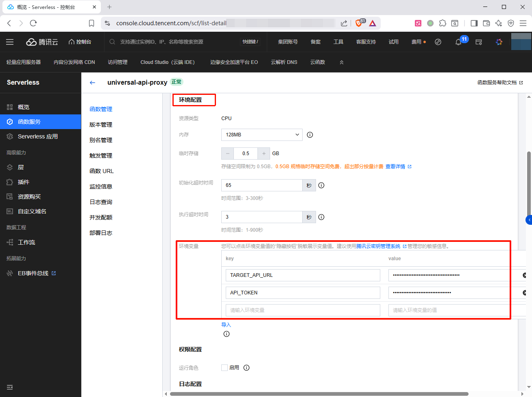The width and height of the screenshot is (532, 397).
Task: Decrease temporary storage with minus button
Action: point(228,154)
